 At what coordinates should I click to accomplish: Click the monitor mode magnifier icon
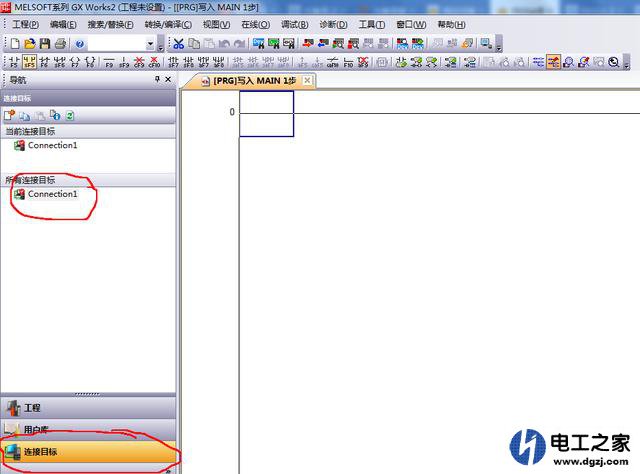[x=568, y=62]
